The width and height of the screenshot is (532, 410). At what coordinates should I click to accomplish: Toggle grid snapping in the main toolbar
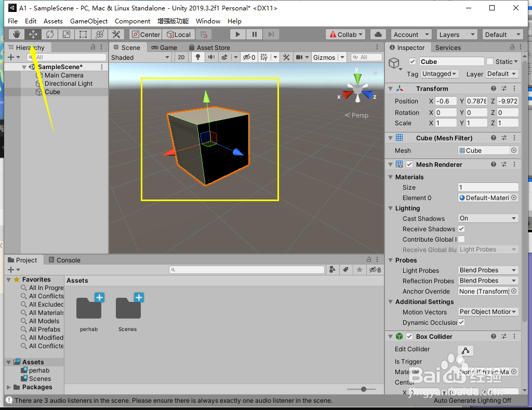(x=204, y=34)
